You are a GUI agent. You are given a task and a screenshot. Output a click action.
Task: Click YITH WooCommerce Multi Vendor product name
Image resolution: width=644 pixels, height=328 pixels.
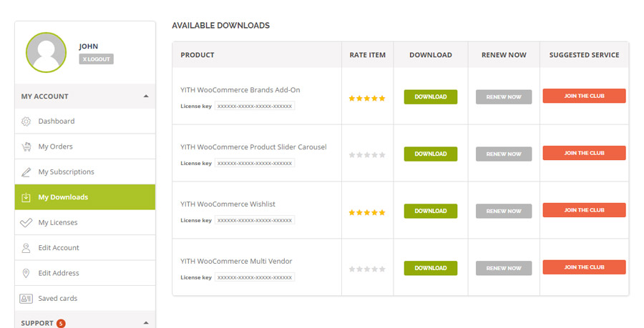pyautogui.click(x=236, y=261)
